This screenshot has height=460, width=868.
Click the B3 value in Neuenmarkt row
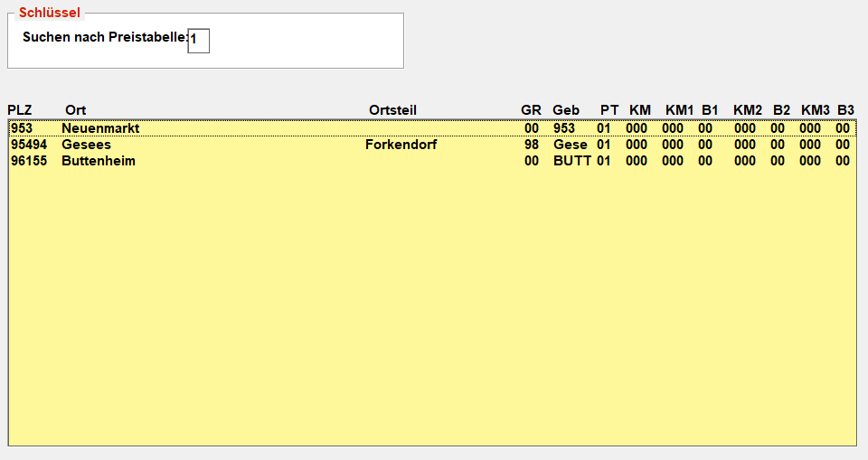click(843, 128)
